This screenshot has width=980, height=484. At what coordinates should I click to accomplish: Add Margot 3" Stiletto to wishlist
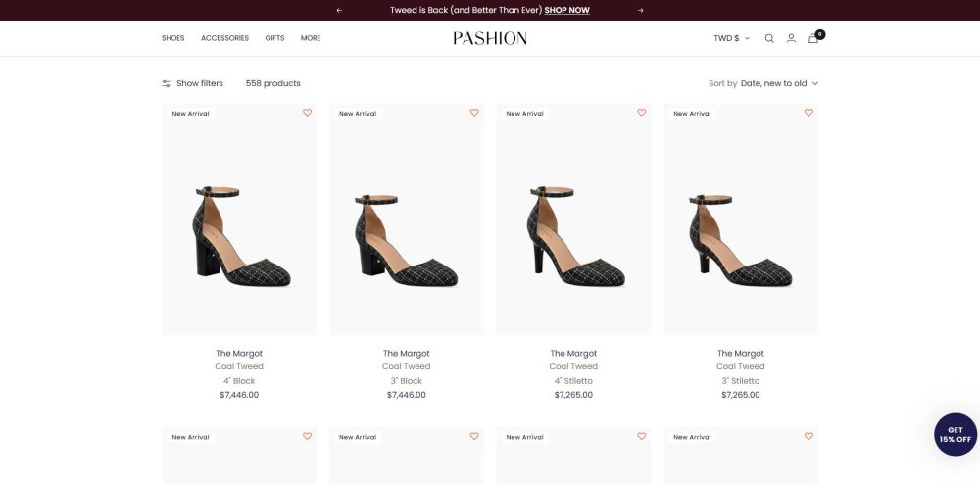[808, 113]
